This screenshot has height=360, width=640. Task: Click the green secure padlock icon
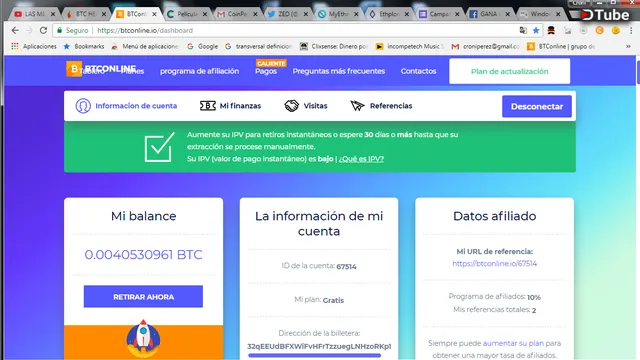[x=60, y=31]
